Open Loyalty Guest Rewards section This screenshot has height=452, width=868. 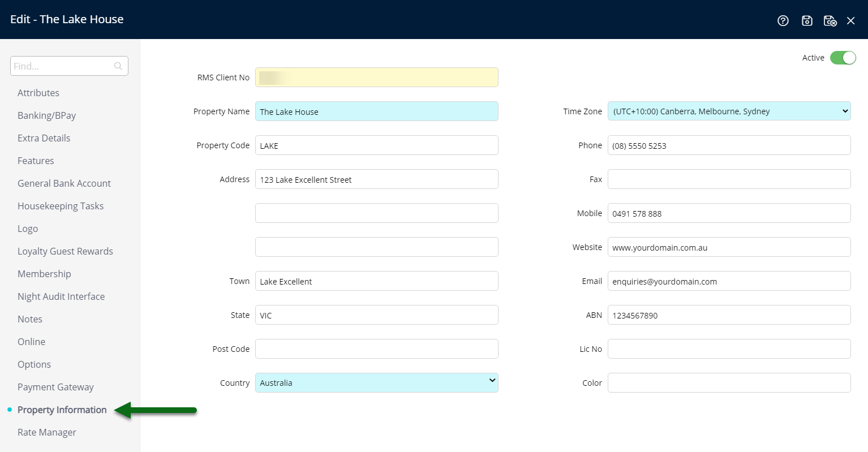pos(65,251)
